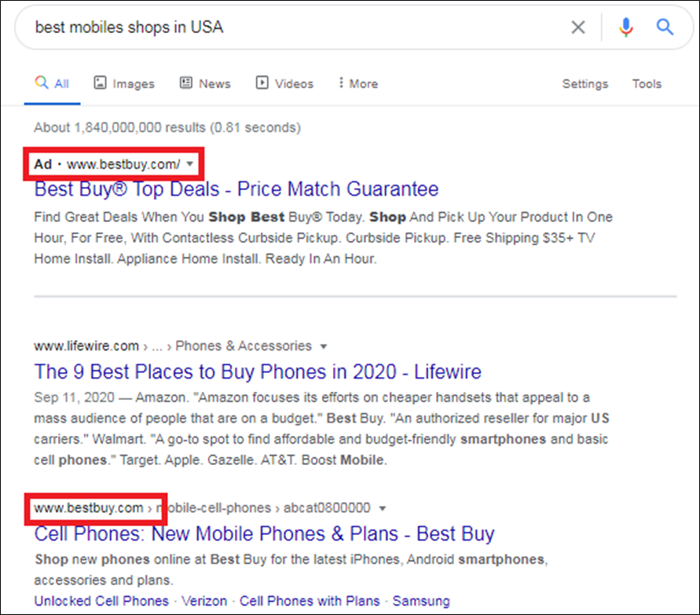
Task: Open the More options three-dot menu
Action: pyautogui.click(x=341, y=82)
